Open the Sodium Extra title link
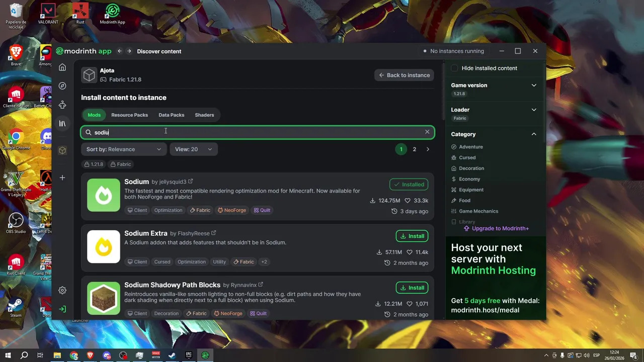Screen dimensions: 644x362 point(146,233)
